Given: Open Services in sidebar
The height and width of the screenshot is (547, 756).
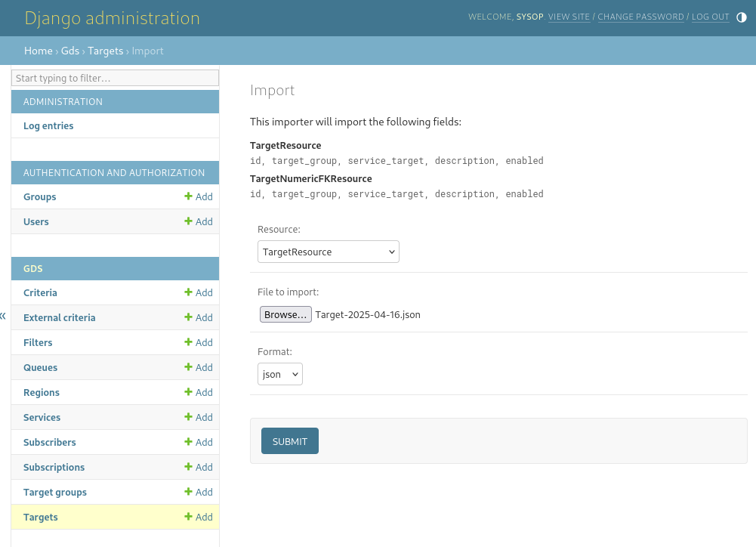Looking at the screenshot, I should (x=42, y=417).
